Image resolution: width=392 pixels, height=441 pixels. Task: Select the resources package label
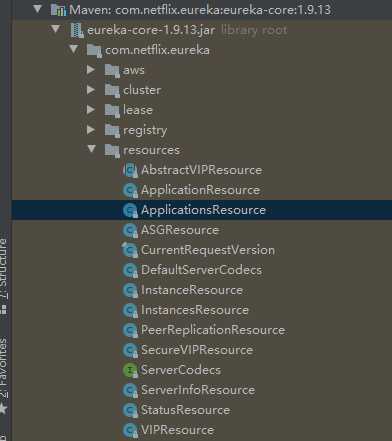[x=151, y=150]
